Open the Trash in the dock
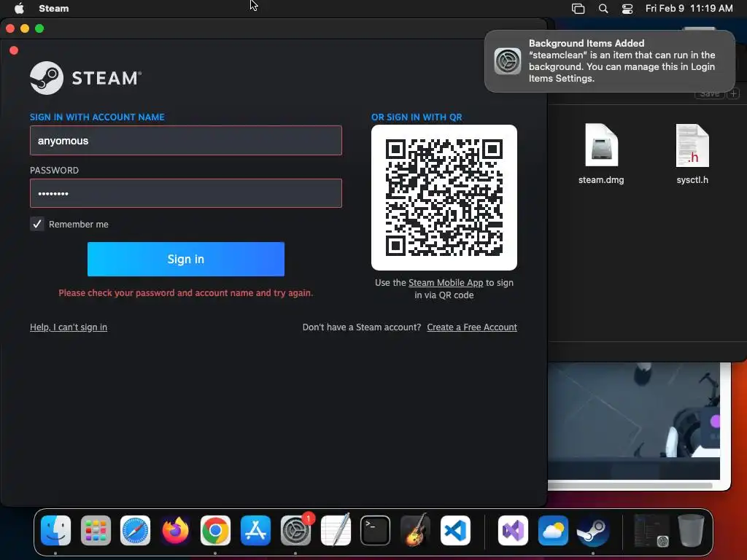The width and height of the screenshot is (747, 560). 691,530
